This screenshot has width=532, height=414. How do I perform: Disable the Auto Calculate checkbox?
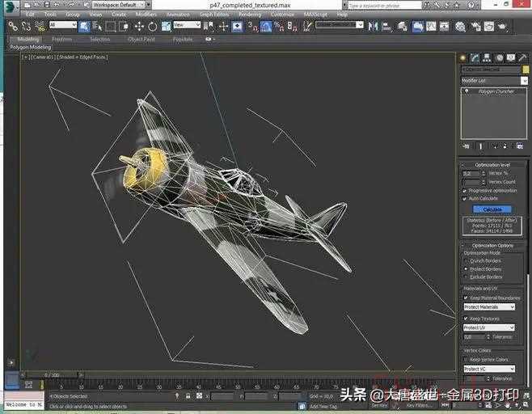pos(464,198)
